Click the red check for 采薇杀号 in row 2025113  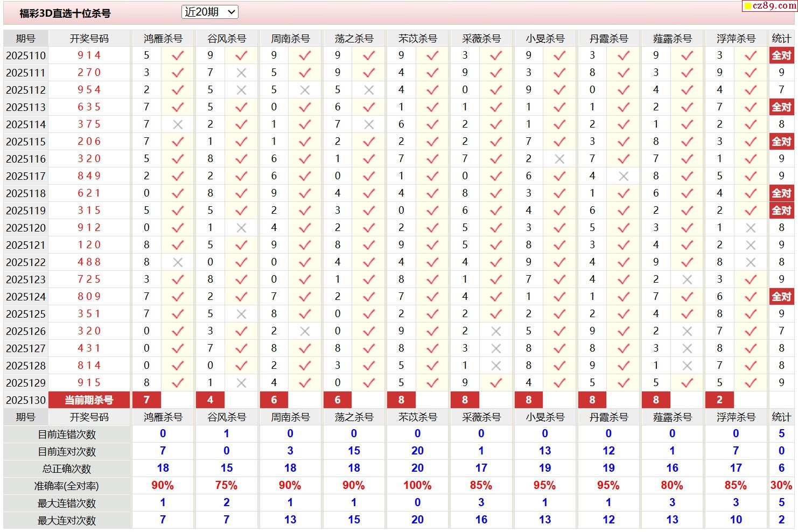click(x=496, y=107)
